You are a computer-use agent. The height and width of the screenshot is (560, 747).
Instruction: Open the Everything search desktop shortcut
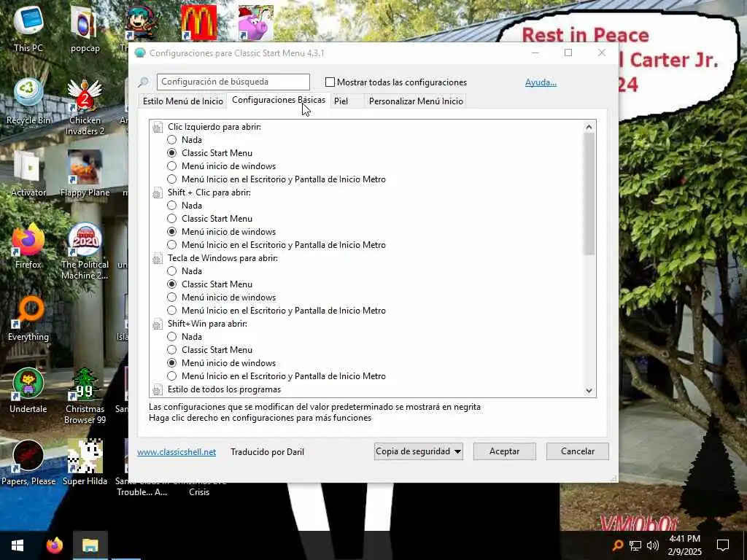(x=28, y=318)
